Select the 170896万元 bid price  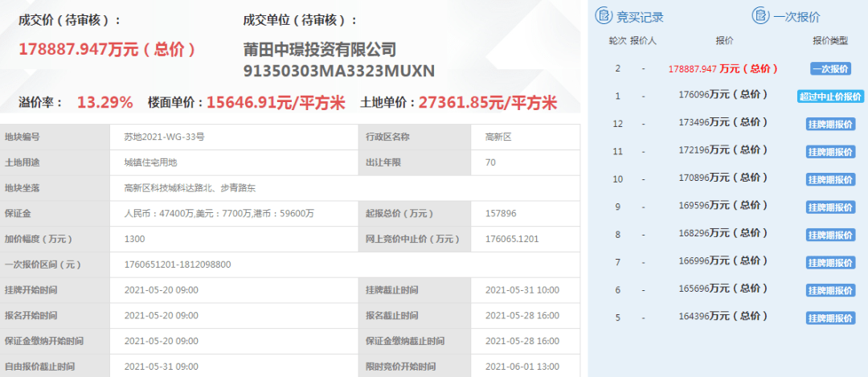tap(723, 178)
